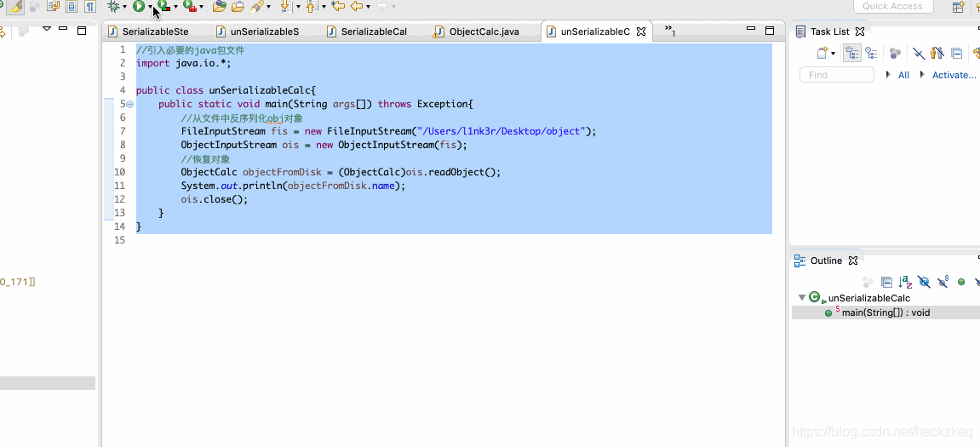
Task: Click the Coverage run icon
Action: pyautogui.click(x=163, y=6)
